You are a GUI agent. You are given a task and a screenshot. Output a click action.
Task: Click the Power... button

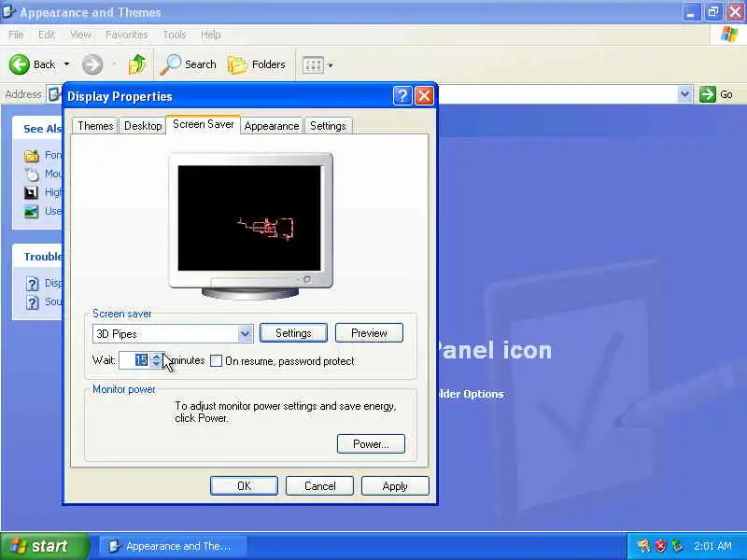[x=371, y=444]
